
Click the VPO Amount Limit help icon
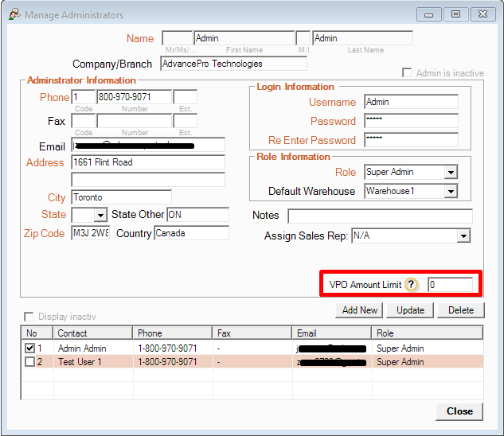(x=411, y=285)
